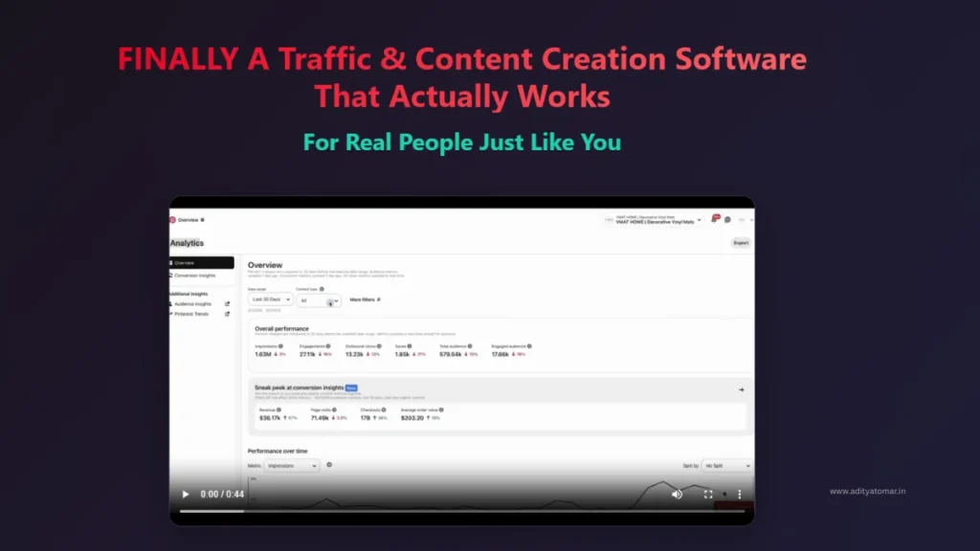Click the info icon beside Revenue
Image resolution: width=980 pixels, height=551 pixels.
click(x=279, y=409)
